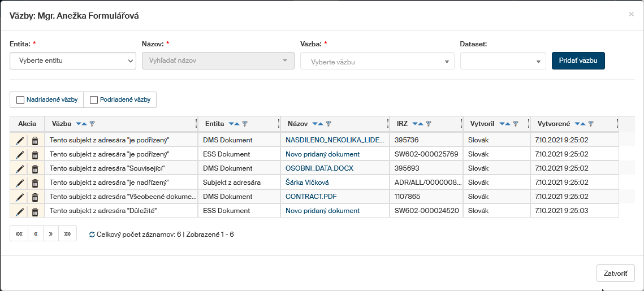The image size is (644, 291).
Task: Click filter icon in IRZ column header
Action: click(429, 124)
